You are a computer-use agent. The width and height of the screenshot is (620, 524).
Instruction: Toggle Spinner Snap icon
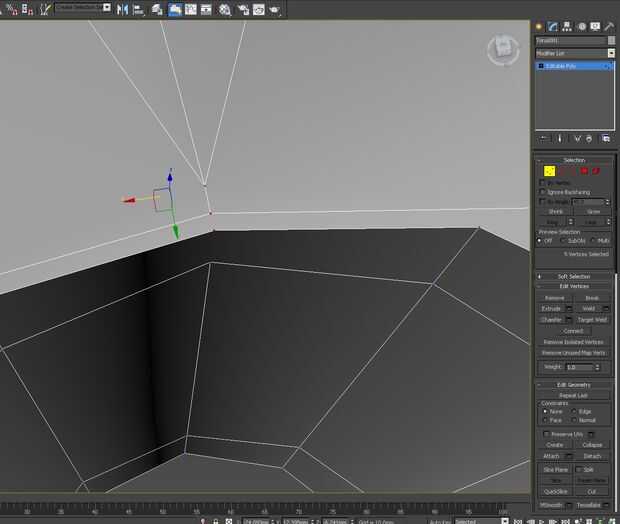click(x=27, y=9)
